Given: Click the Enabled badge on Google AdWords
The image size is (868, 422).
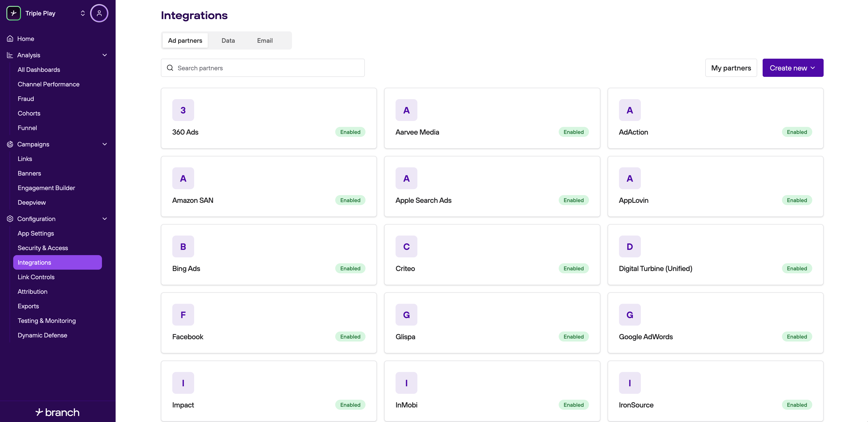Looking at the screenshot, I should pyautogui.click(x=797, y=337).
